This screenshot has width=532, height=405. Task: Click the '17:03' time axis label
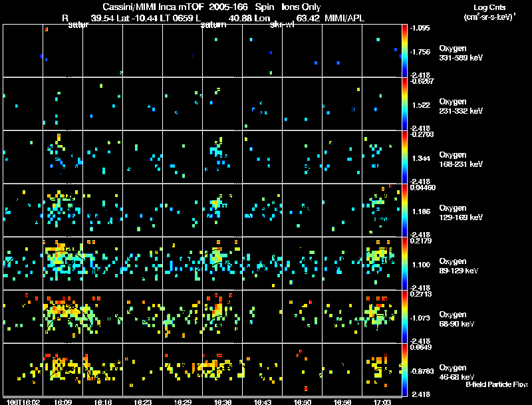click(x=382, y=402)
